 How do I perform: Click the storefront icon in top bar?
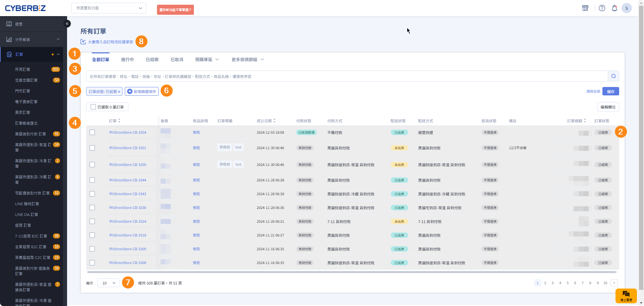coord(585,8)
